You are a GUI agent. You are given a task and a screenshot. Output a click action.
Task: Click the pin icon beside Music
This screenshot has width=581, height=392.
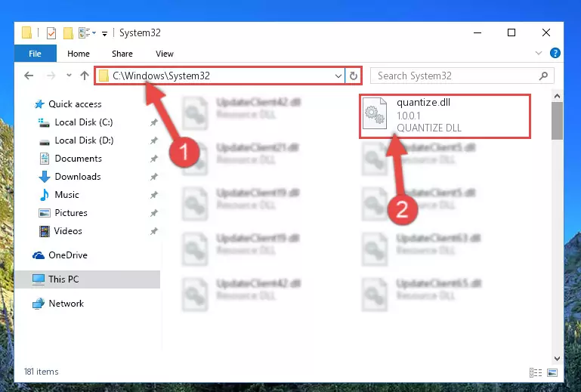154,195
